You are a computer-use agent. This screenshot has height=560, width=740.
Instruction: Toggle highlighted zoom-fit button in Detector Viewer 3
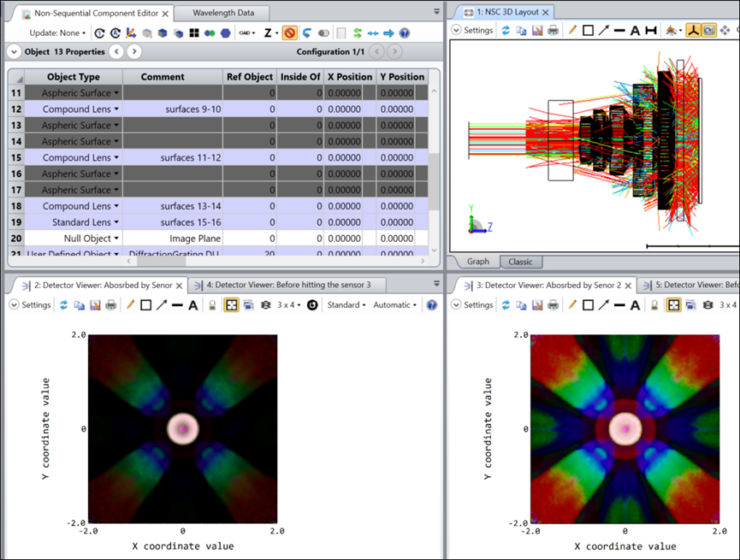click(x=673, y=304)
